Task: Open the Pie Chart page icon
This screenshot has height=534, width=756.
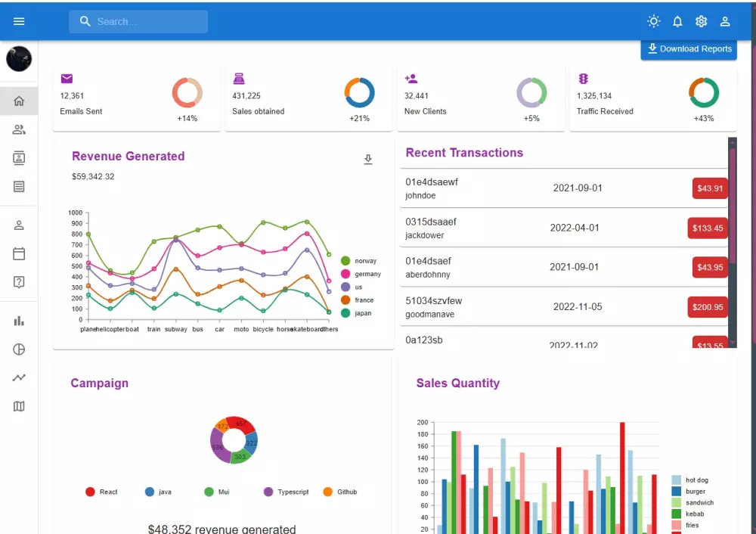Action: [x=19, y=349]
